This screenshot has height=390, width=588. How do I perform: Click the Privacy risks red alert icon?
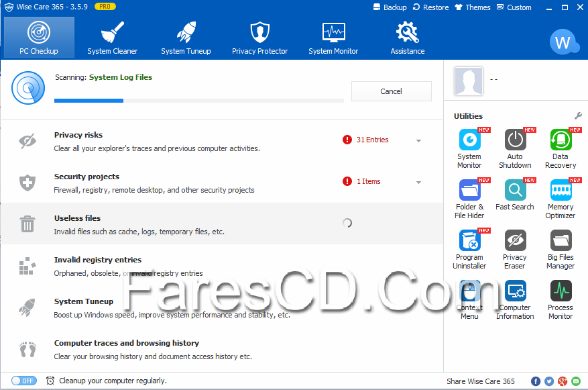(x=347, y=140)
